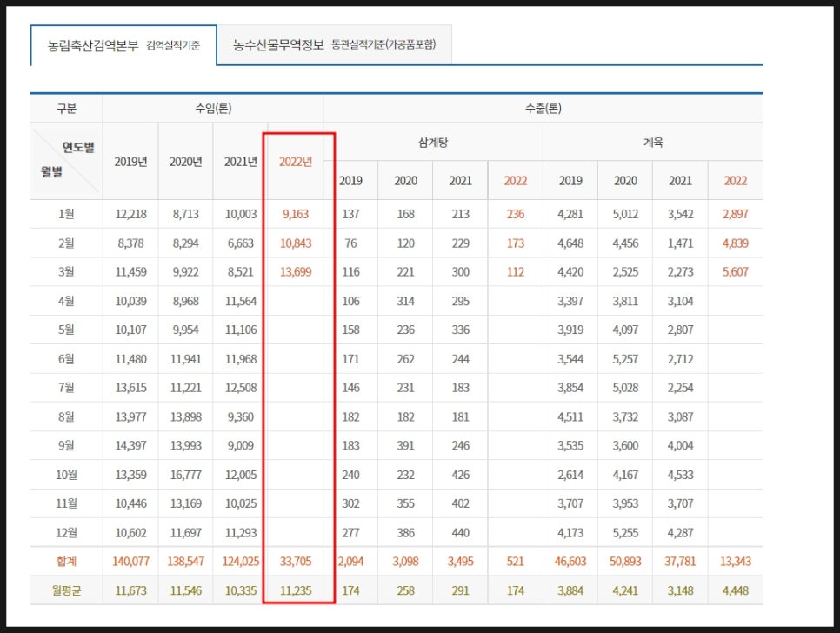Select the 삼계탕 export subheader
Image resolution: width=840 pixels, height=633 pixels.
433,142
